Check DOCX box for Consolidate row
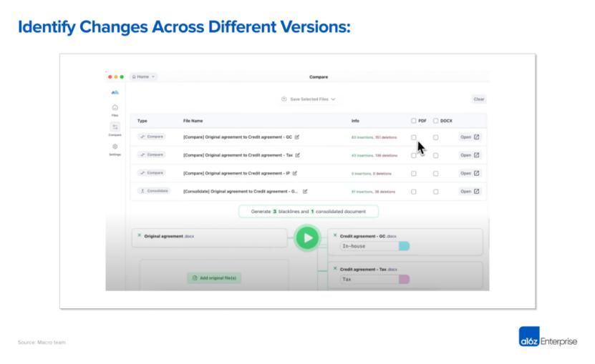595x364 pixels. click(435, 192)
